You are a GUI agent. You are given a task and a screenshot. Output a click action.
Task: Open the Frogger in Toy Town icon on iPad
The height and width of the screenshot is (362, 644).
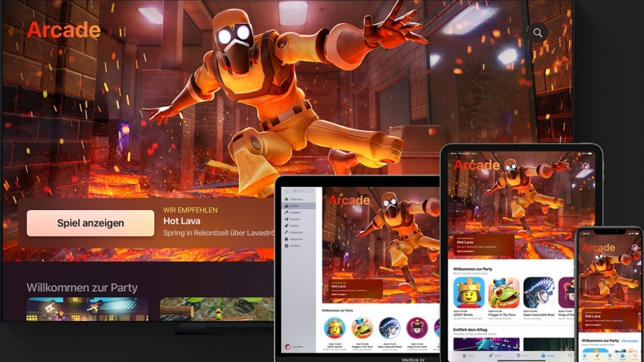click(504, 292)
